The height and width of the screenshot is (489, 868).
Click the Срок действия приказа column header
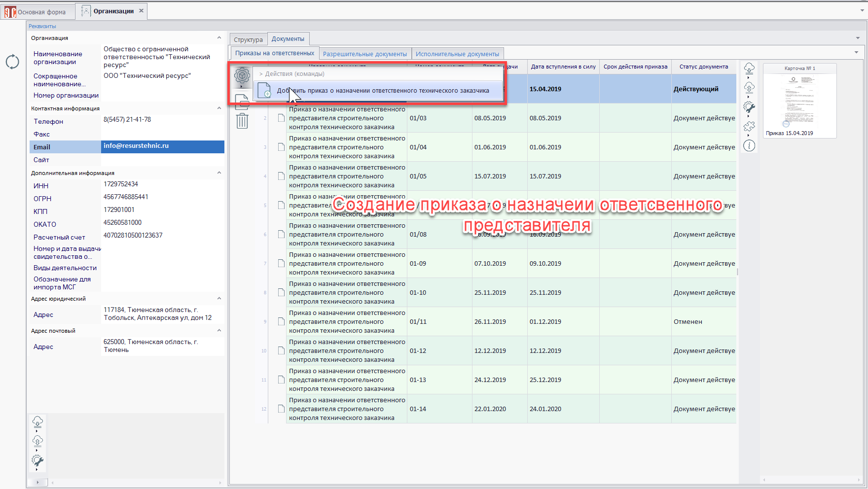[x=635, y=67]
